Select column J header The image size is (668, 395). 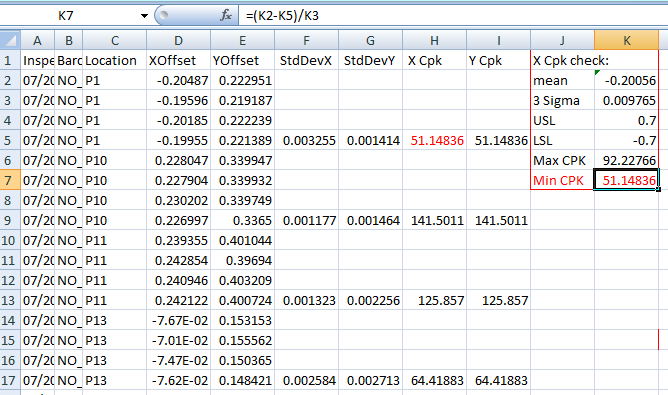click(x=562, y=40)
